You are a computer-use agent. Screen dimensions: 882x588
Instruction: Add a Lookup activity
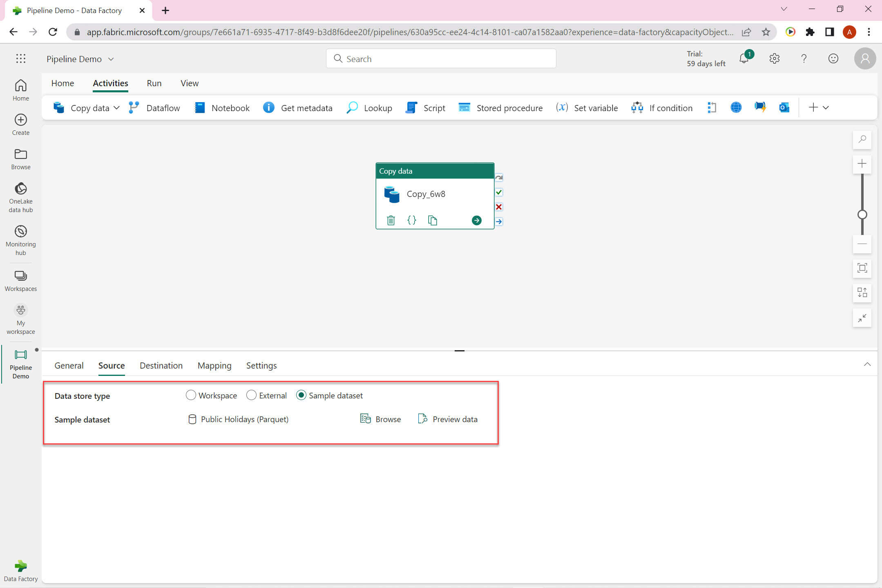pyautogui.click(x=369, y=108)
